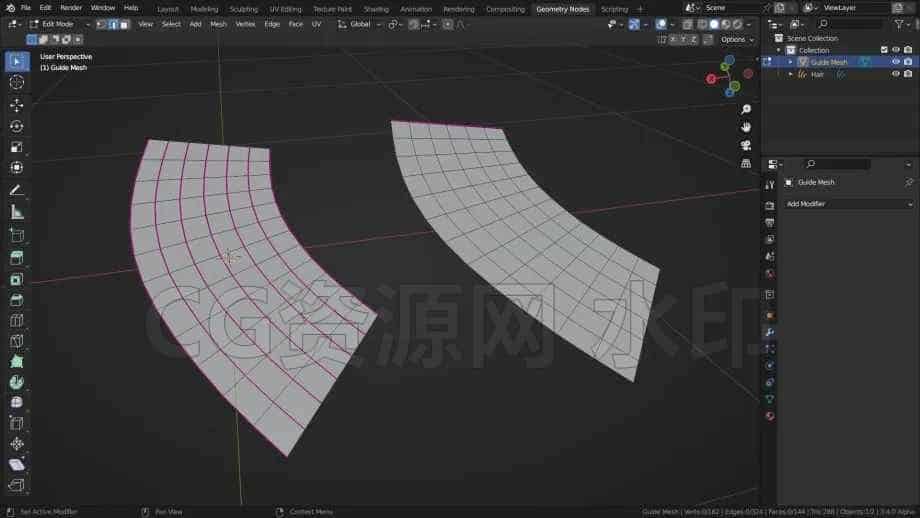The image size is (920, 518).
Task: Open the Tool properties tab
Action: click(x=770, y=185)
